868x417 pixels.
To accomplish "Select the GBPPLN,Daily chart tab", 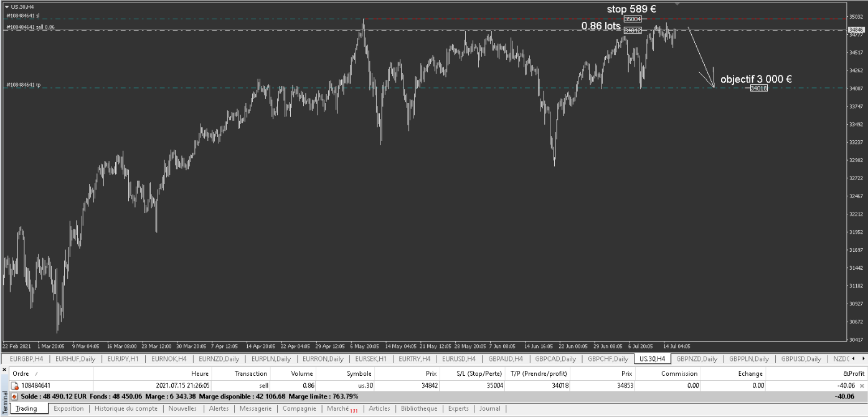I will pos(749,359).
